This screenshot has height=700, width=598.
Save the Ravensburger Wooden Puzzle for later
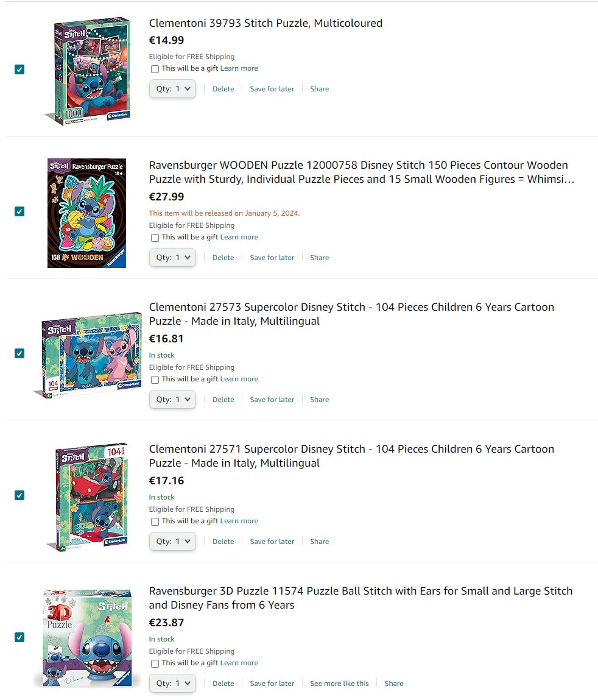pos(272,258)
